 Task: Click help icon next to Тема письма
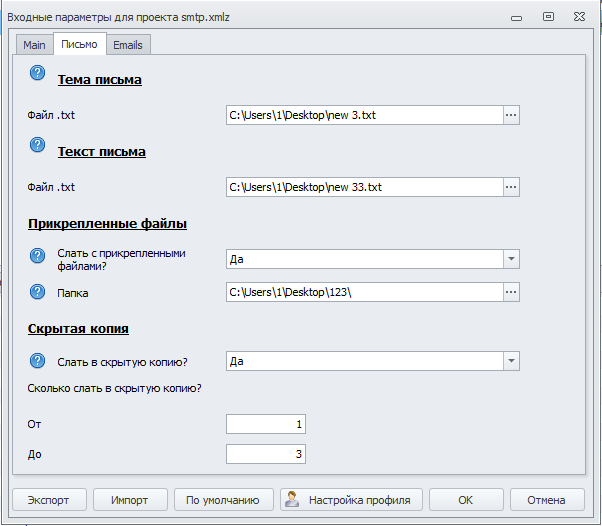[x=38, y=72]
